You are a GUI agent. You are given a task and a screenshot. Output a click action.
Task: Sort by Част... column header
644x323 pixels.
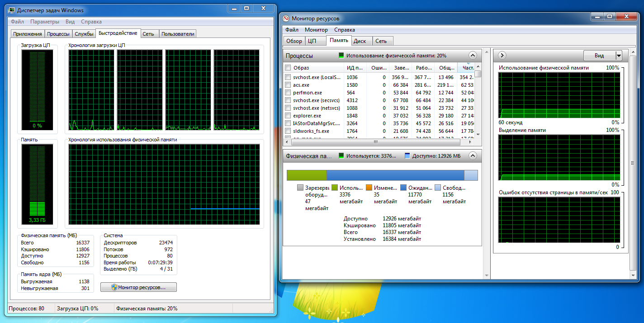[466, 68]
